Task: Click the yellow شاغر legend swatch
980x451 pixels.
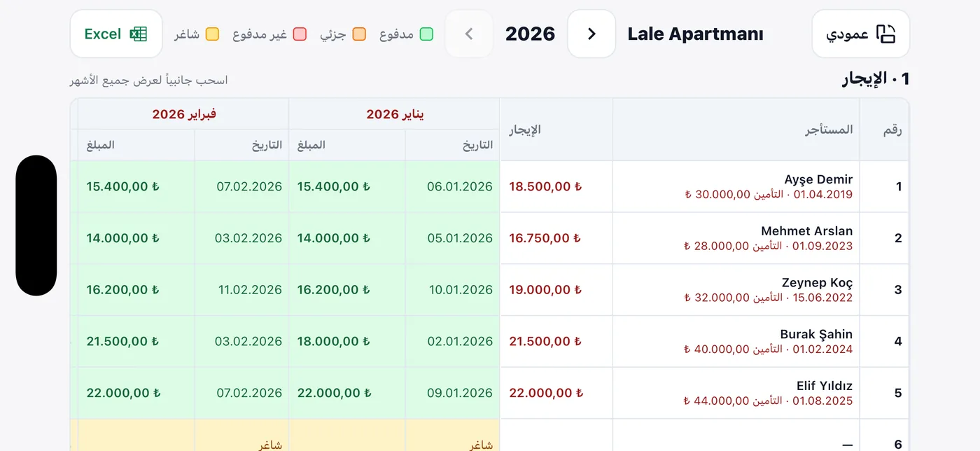Action: 212,34
